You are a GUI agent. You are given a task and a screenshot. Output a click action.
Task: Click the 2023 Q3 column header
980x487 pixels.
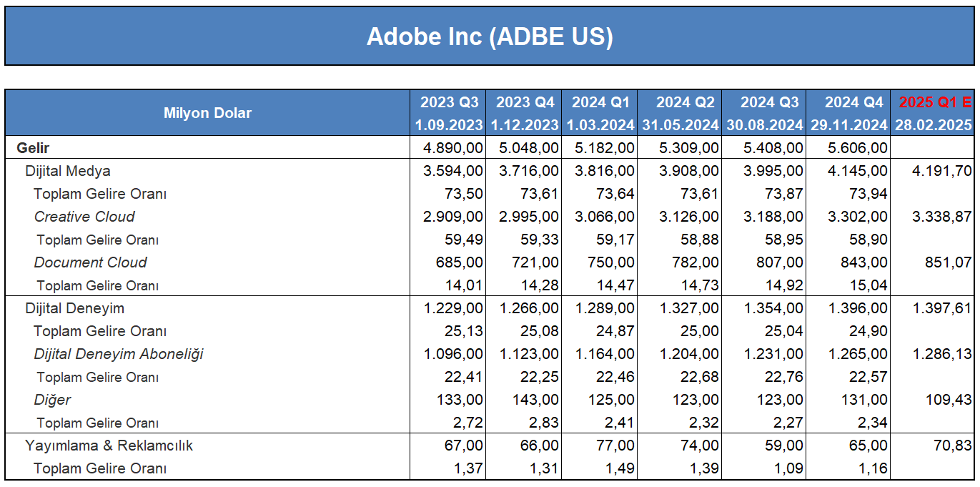point(450,102)
